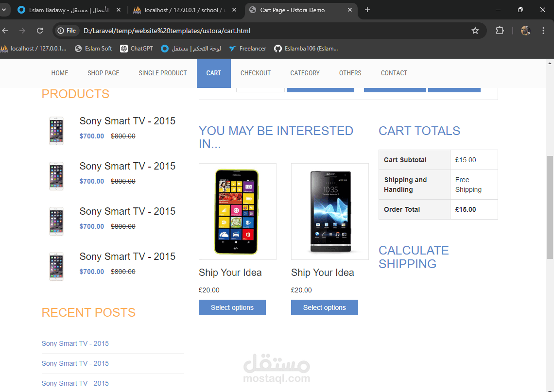
Task: Click first sidebar product iPhone thumbnail
Action: point(56,131)
